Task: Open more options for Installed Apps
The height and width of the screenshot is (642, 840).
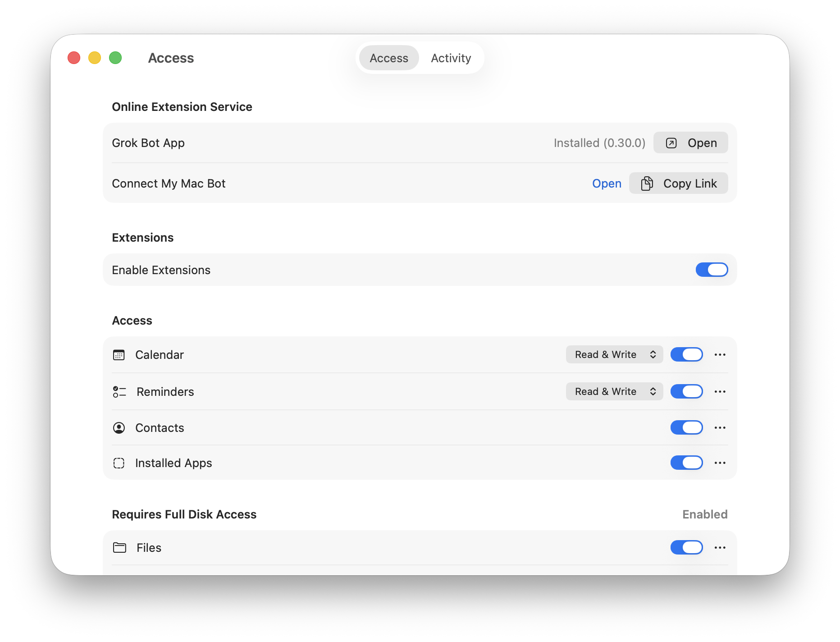Action: pyautogui.click(x=720, y=463)
